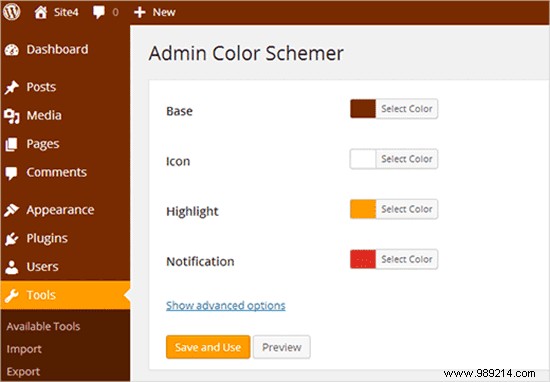
Task: Click the Users person icon
Action: 12,267
